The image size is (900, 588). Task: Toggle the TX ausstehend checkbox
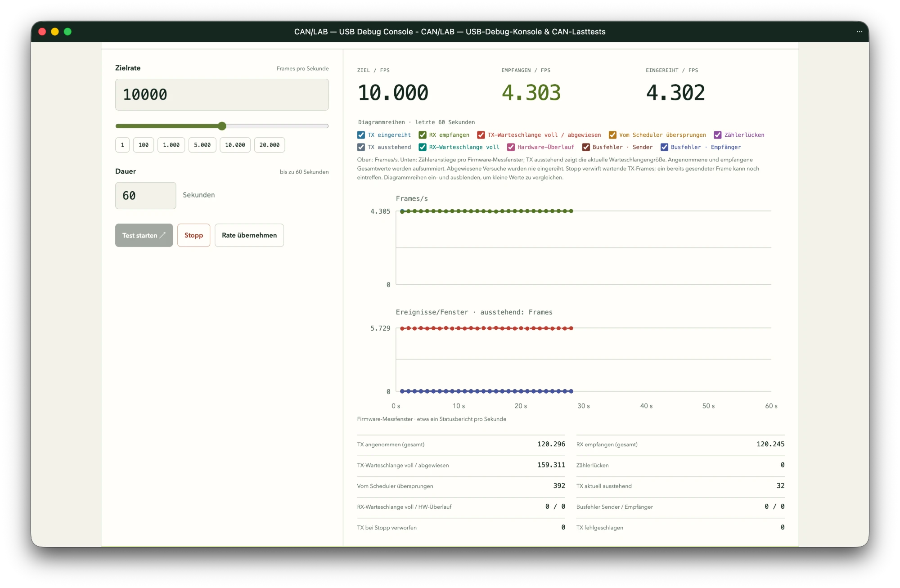[x=361, y=147]
